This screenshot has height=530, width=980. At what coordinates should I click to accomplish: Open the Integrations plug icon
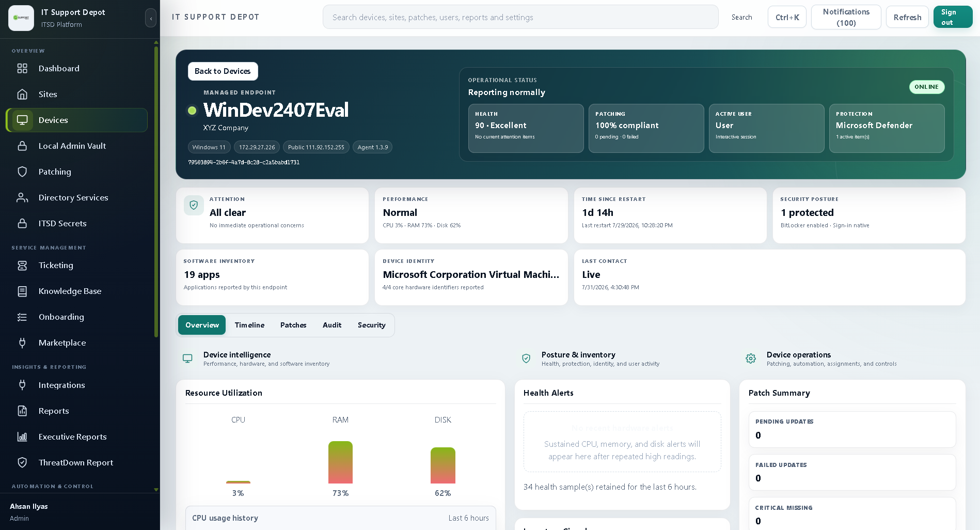tap(22, 385)
